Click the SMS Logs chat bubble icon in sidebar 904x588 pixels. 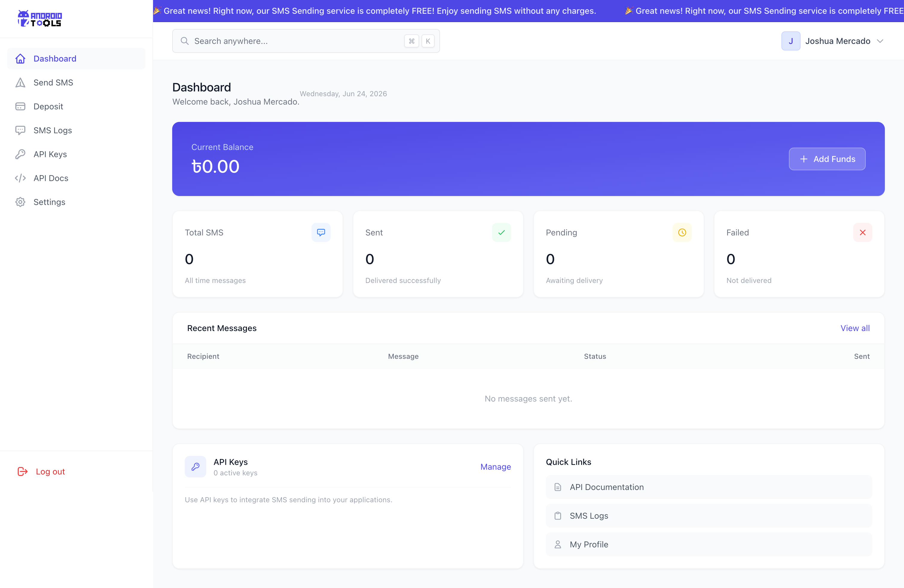(21, 130)
